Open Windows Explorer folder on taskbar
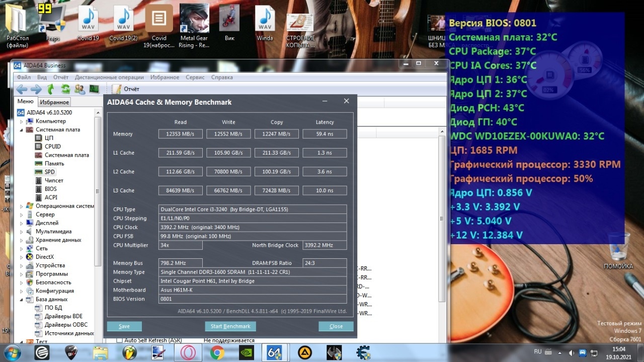644x362 pixels. [101, 352]
